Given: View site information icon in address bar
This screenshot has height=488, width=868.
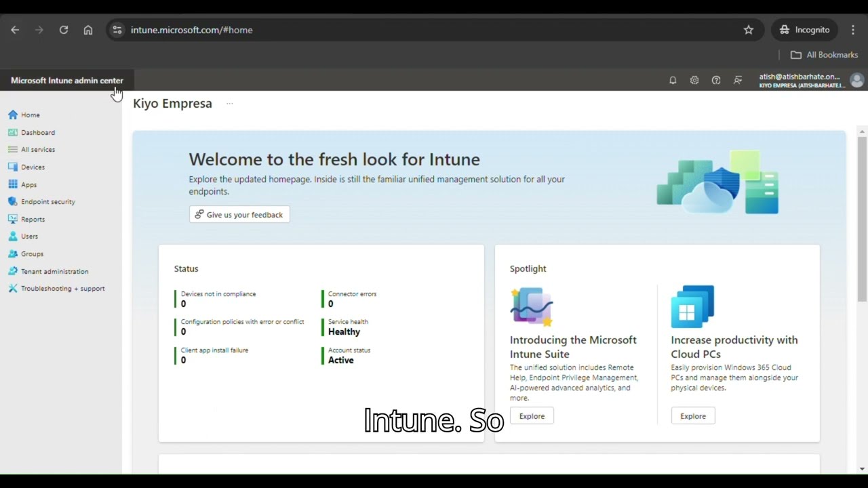Looking at the screenshot, I should point(117,30).
